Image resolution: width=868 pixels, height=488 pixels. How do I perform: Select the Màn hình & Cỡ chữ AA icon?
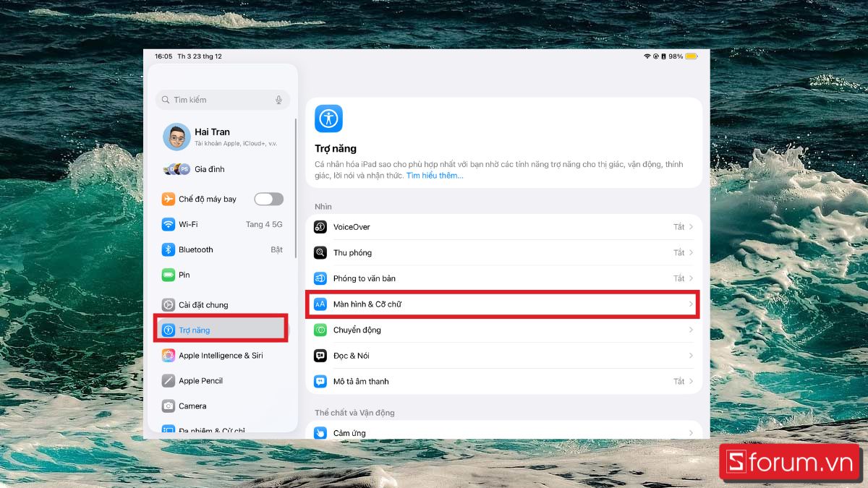pos(320,304)
